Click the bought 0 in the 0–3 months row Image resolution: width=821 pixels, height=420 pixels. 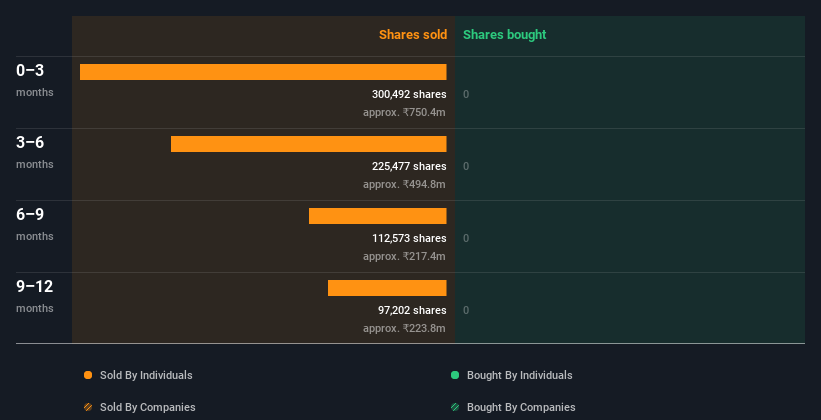coord(466,95)
